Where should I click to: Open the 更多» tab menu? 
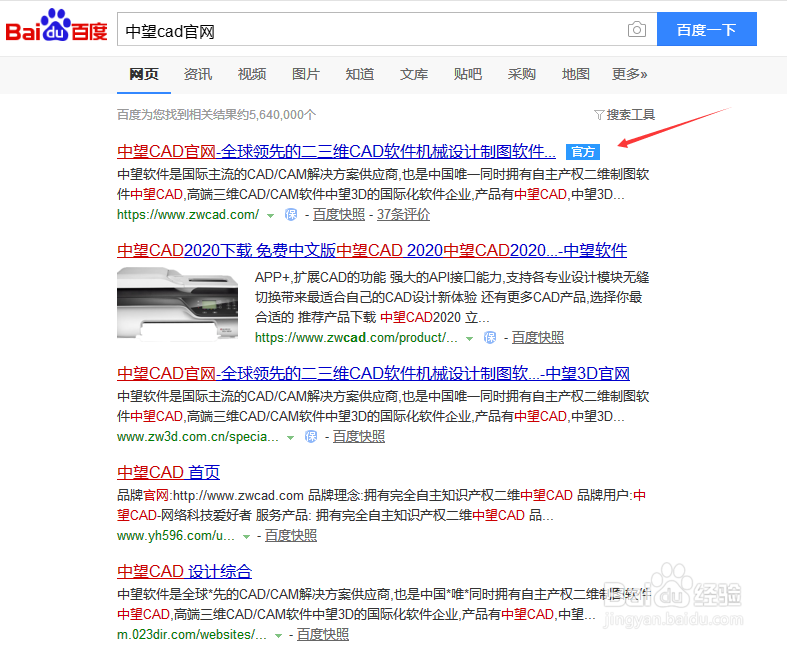(x=629, y=74)
